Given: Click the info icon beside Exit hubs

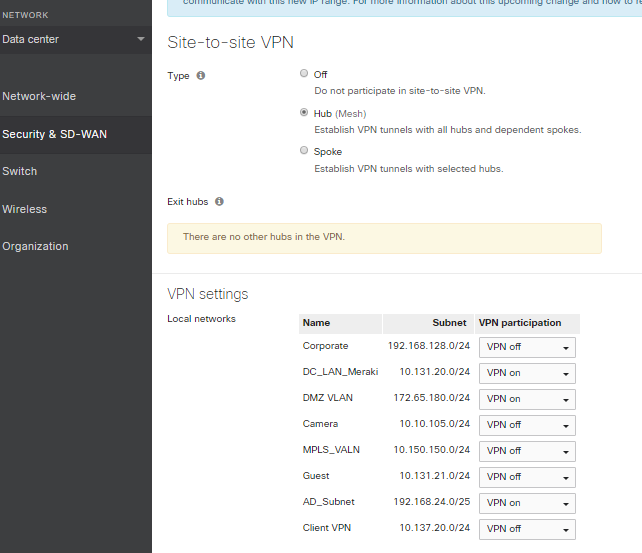Looking at the screenshot, I should pyautogui.click(x=220, y=202).
